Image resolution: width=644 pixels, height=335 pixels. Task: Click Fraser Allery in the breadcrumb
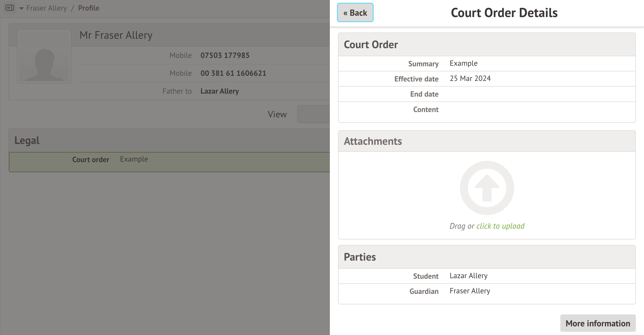pos(46,8)
